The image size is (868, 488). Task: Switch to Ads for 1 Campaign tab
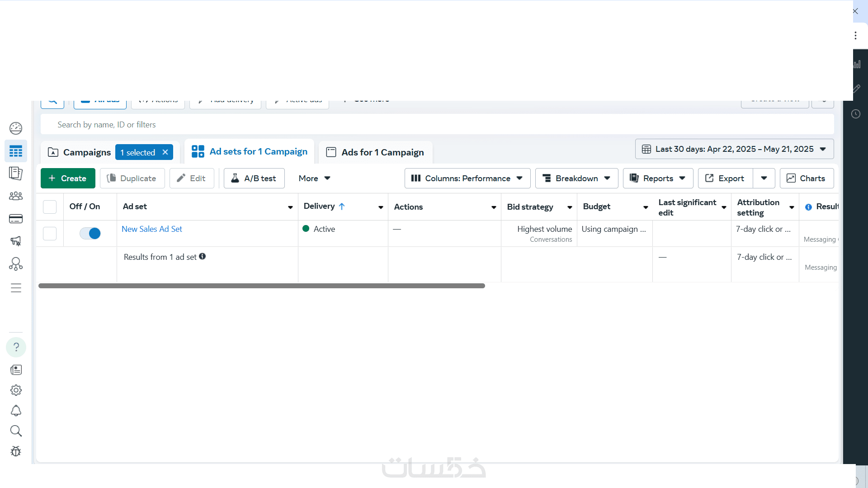(x=376, y=152)
